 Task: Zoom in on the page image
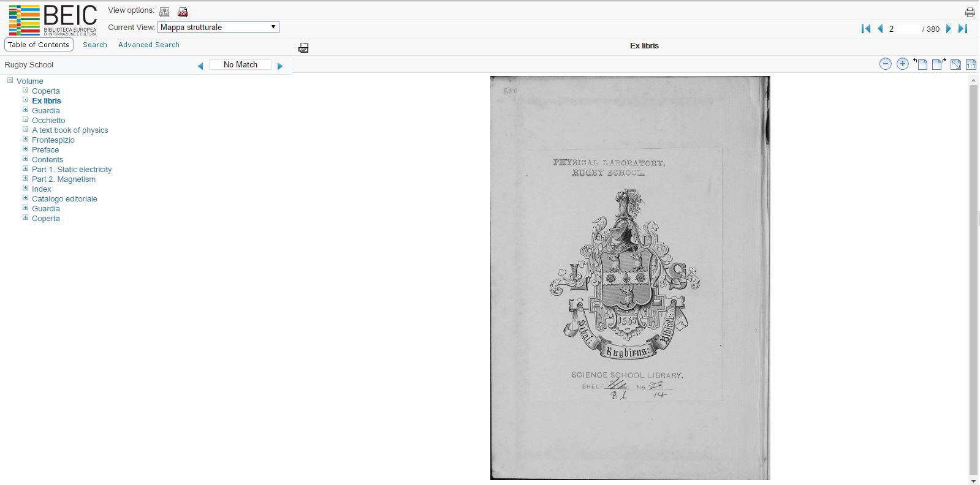click(x=902, y=64)
